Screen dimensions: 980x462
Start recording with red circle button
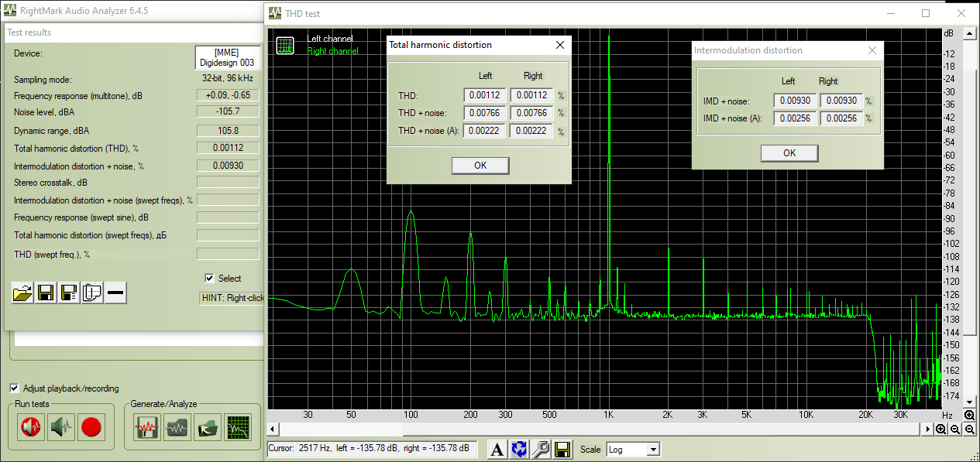[x=91, y=427]
